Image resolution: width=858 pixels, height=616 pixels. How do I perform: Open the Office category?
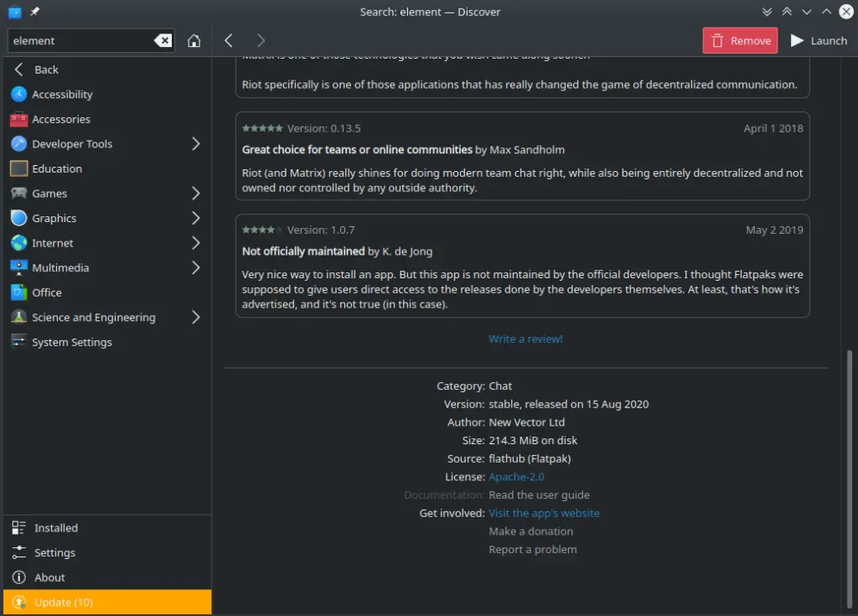pos(47,292)
